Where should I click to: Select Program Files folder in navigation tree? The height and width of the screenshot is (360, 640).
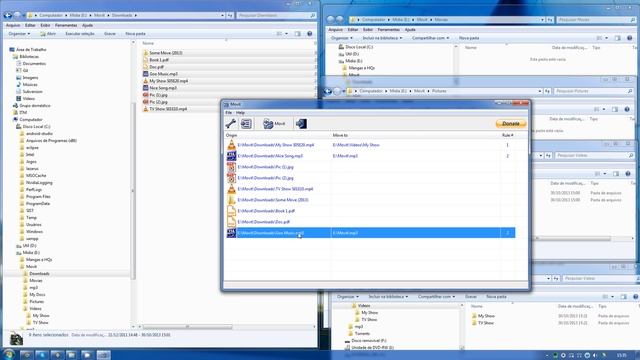point(38,196)
